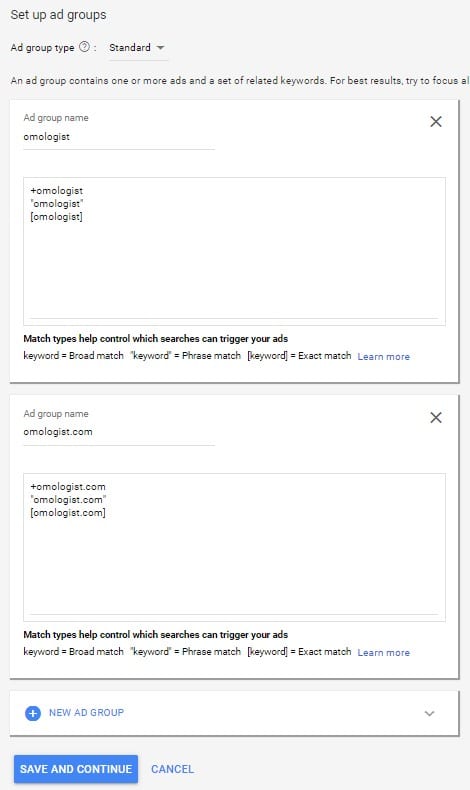Place cursor on the [omologist.com] exact match line
Viewport: 470px width, 790px height.
click(68, 513)
